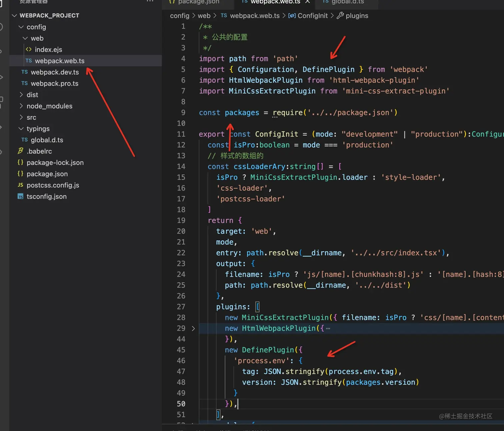Click line number 50 in the gutter
The width and height of the screenshot is (504, 431).
pyautogui.click(x=181, y=404)
